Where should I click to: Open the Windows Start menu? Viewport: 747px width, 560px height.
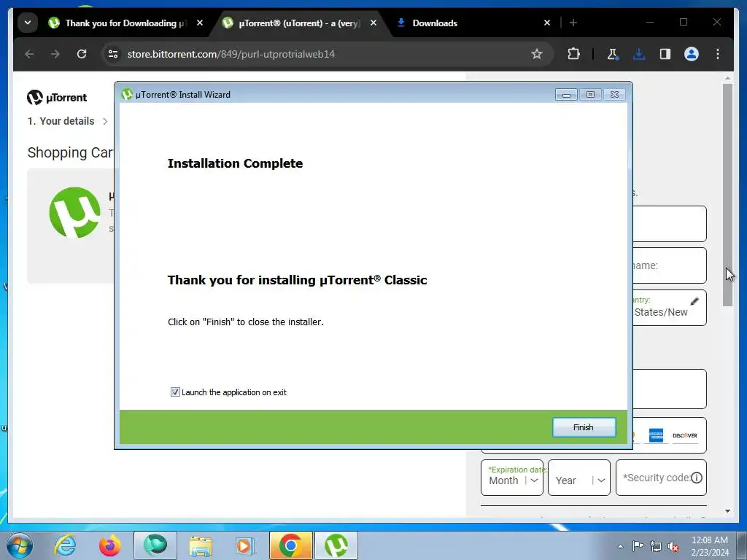pyautogui.click(x=19, y=545)
